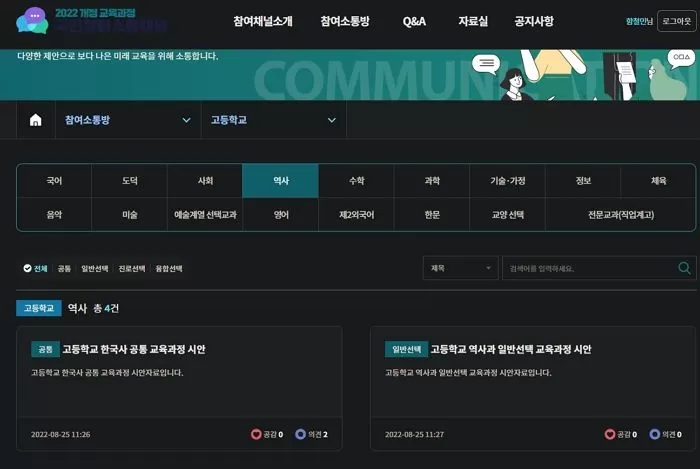This screenshot has width=700, height=469.
Task: Select the 기술·가정 subject tab
Action: [508, 181]
